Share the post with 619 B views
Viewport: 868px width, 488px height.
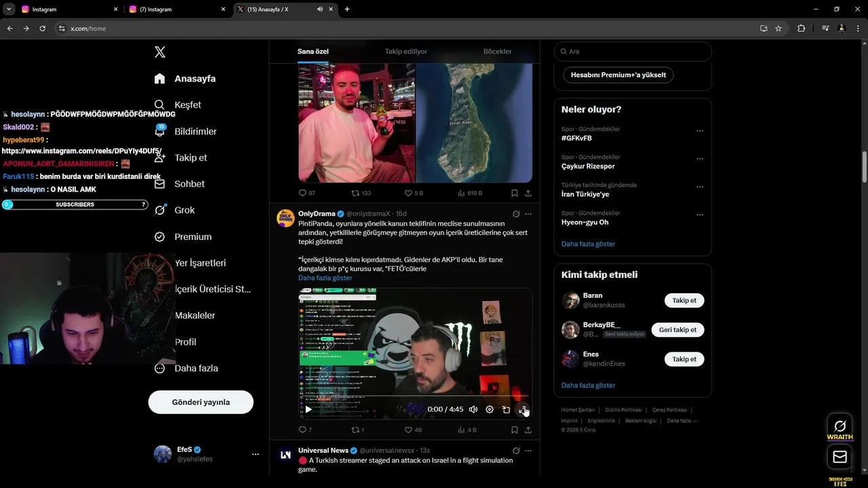pos(528,193)
